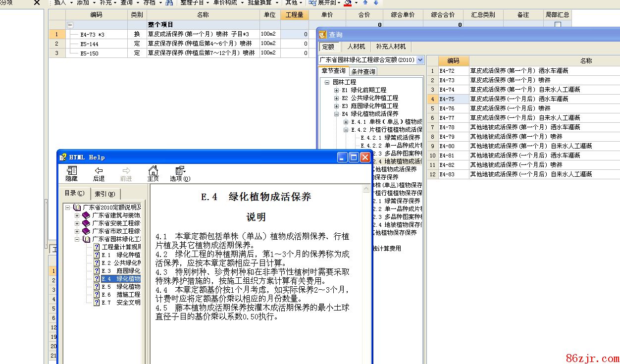Viewport: 620px width, 364px height.
Task: Select the 条件查询 tab
Action: coord(363,71)
